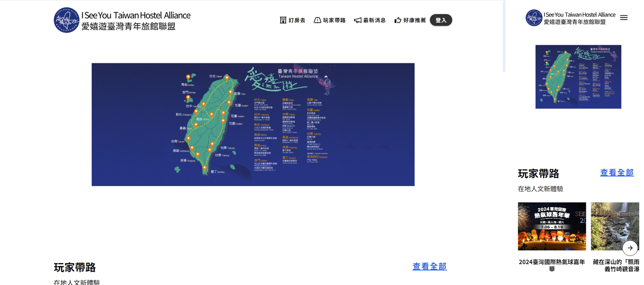Open the 好康推薦 navigation item
The width and height of the screenshot is (644, 285).
point(410,20)
